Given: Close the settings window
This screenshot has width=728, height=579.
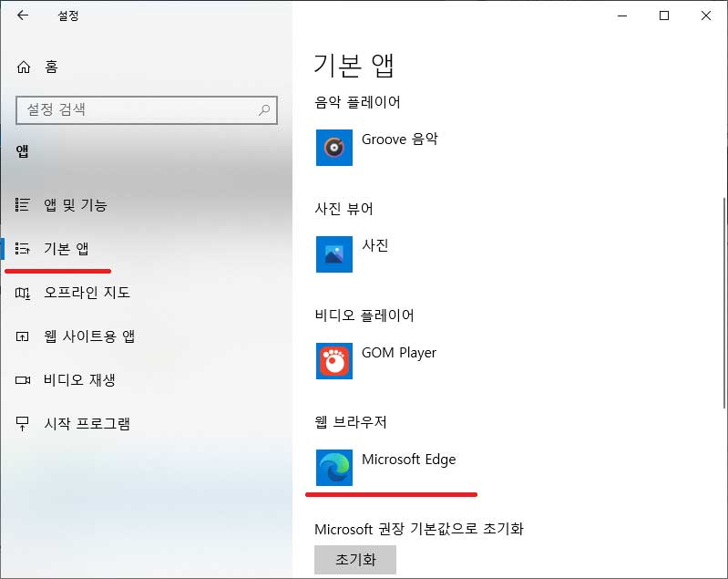Looking at the screenshot, I should 706,16.
